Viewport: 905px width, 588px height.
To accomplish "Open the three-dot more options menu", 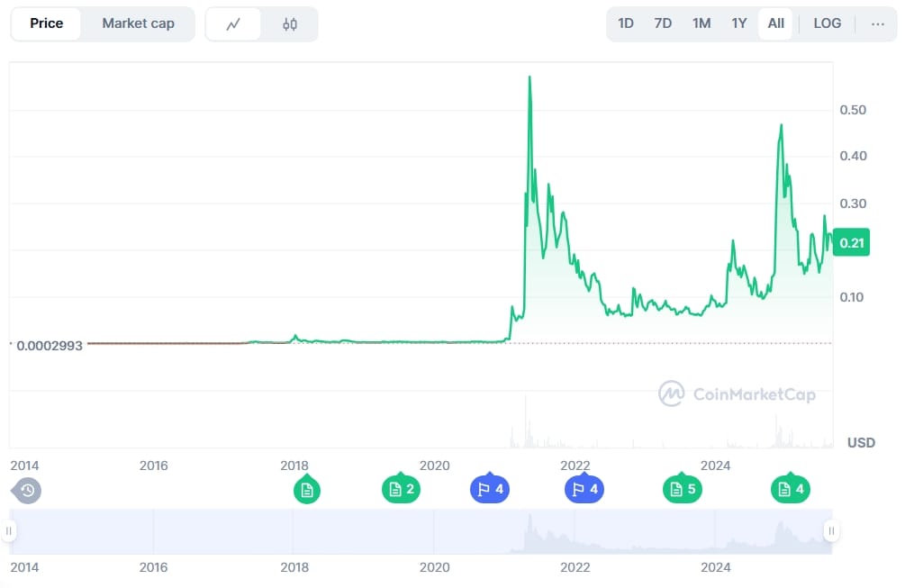I will click(x=878, y=23).
